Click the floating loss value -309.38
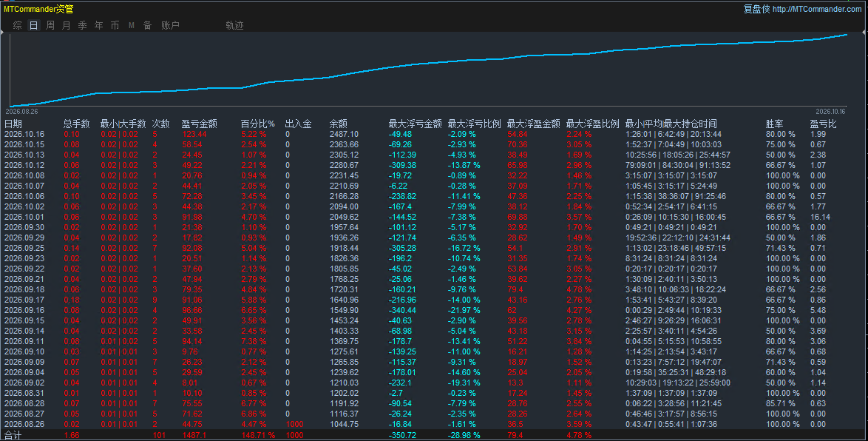The image size is (868, 441). pyautogui.click(x=402, y=165)
